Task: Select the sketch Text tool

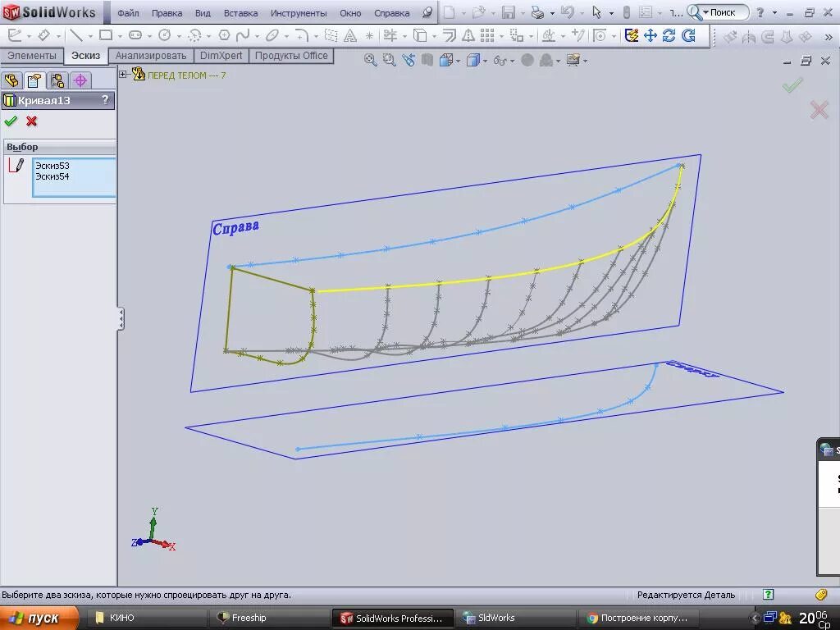Action: click(349, 35)
